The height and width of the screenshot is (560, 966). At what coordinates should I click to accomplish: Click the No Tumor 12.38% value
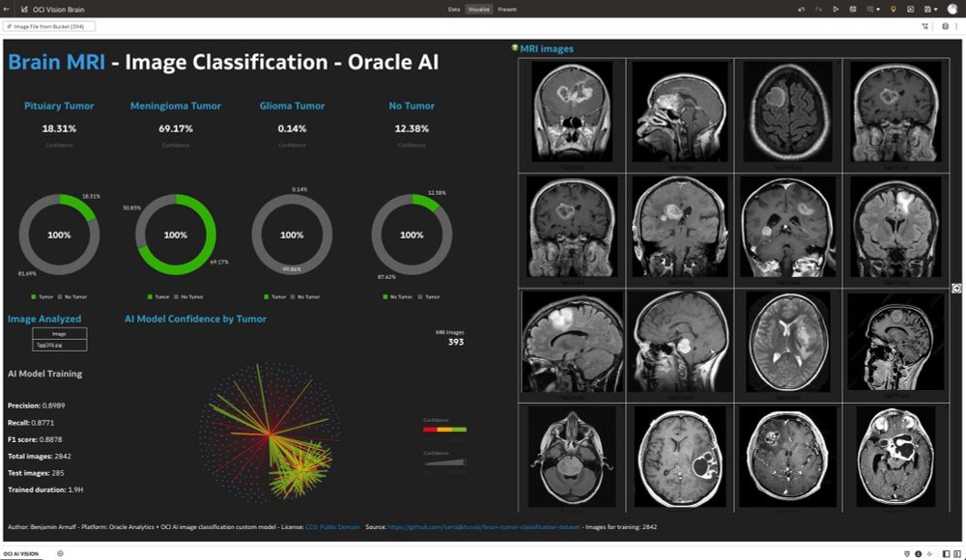(412, 128)
